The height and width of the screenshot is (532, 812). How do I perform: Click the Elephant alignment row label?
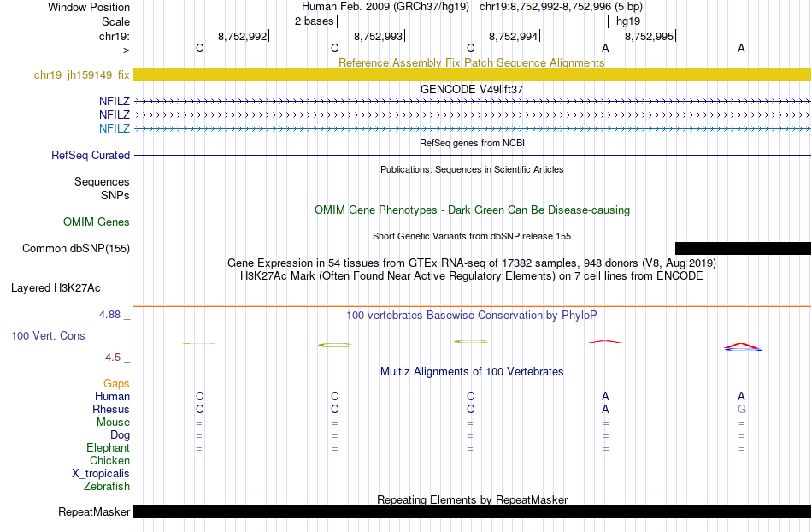click(x=108, y=447)
